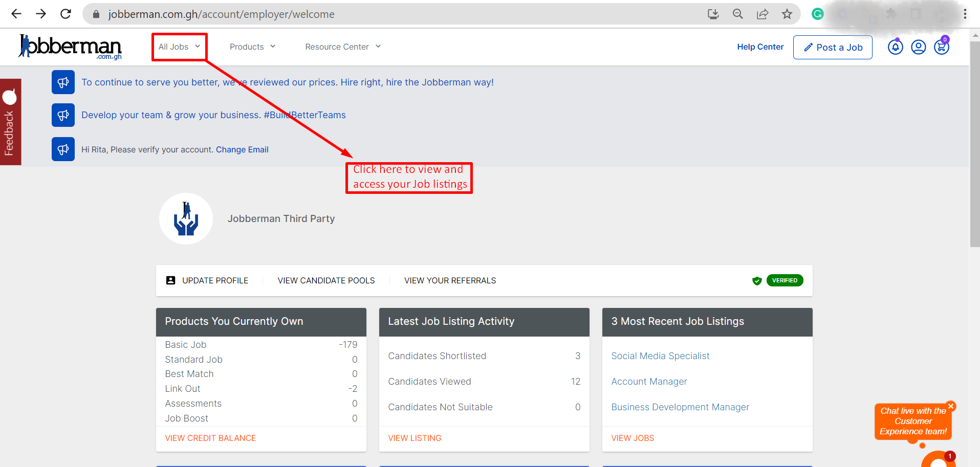
Task: Click the Candidates Shortlisted row
Action: coord(484,356)
